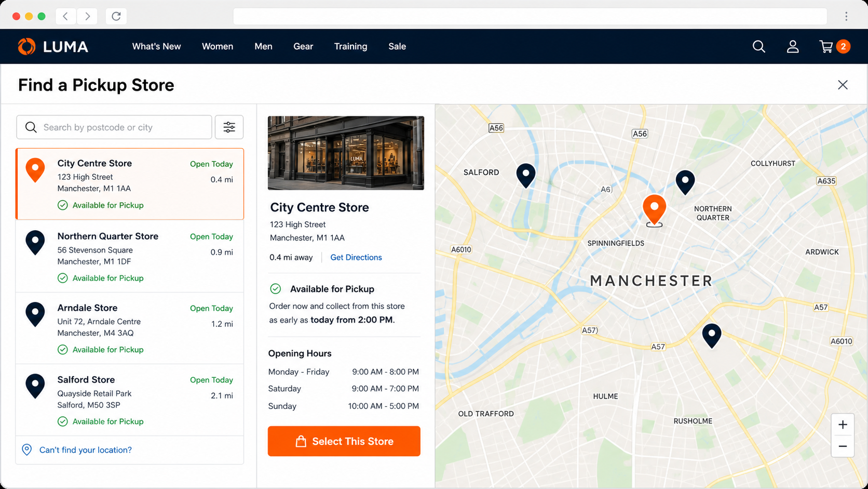Close the Find a Pickup Store panel
Viewport: 868px width, 489px height.
(x=843, y=85)
